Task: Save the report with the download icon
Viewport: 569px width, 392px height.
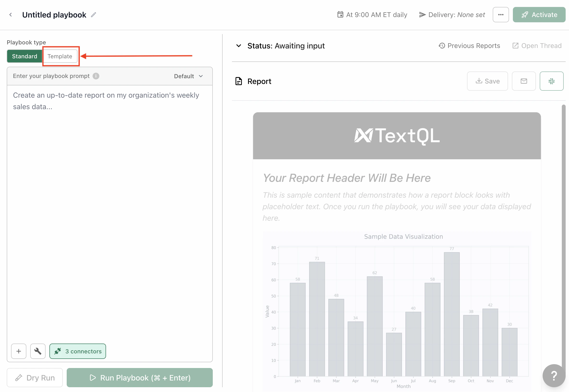Action: (487, 81)
